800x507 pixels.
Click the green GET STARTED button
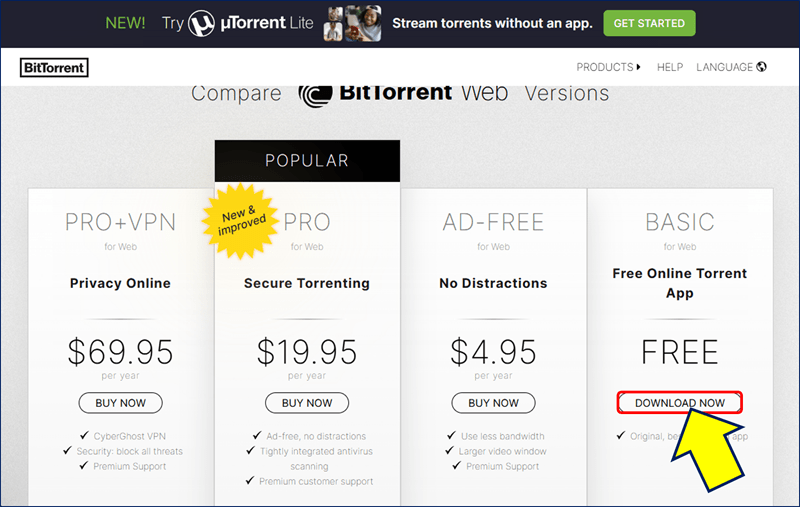tap(649, 23)
